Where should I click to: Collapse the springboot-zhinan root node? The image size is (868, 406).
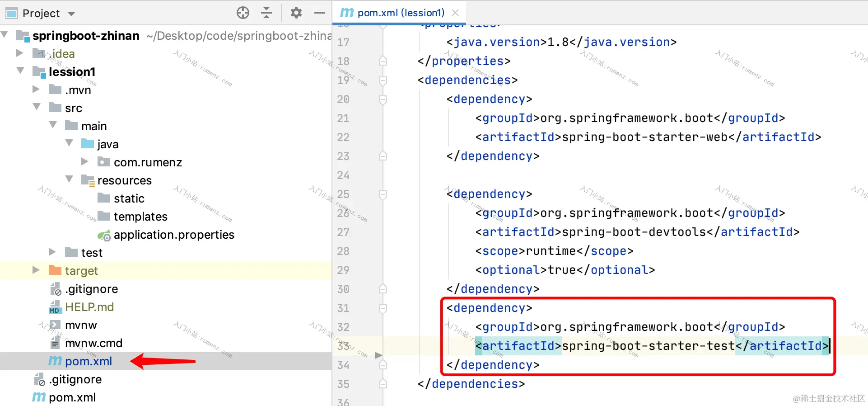(x=5, y=34)
